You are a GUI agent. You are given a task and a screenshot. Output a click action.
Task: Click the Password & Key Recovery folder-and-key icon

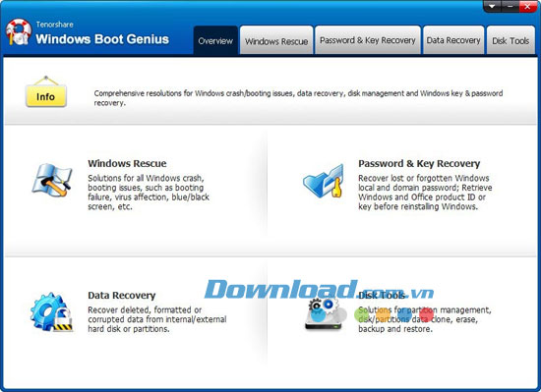coord(324,181)
